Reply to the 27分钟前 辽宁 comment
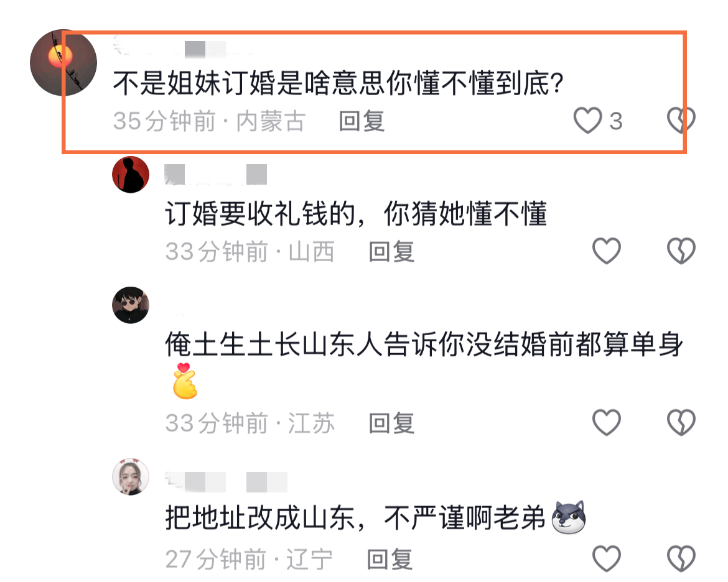This screenshot has width=728, height=582. 390,559
